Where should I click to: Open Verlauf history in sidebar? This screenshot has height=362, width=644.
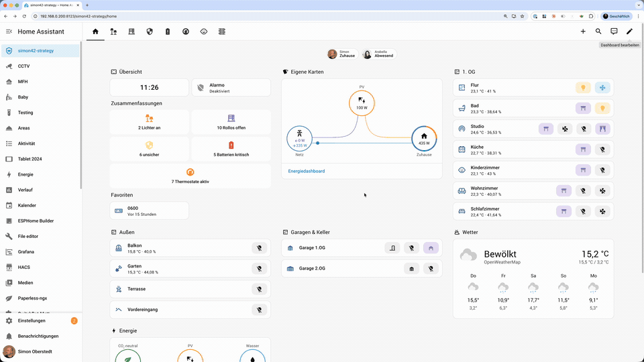(x=40, y=190)
